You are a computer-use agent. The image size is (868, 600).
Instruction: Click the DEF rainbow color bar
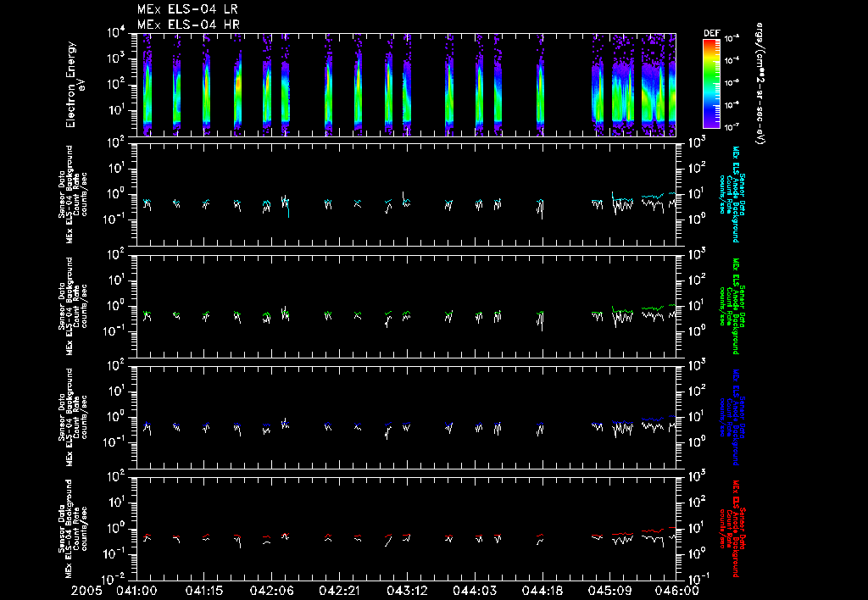[x=711, y=84]
